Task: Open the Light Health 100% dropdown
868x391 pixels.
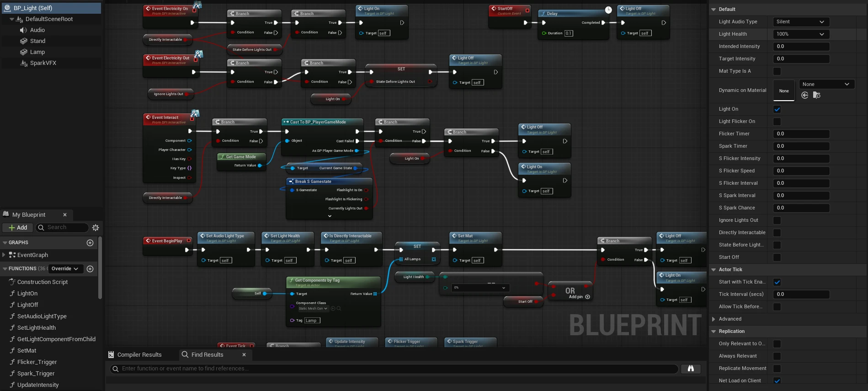Action: click(x=801, y=34)
